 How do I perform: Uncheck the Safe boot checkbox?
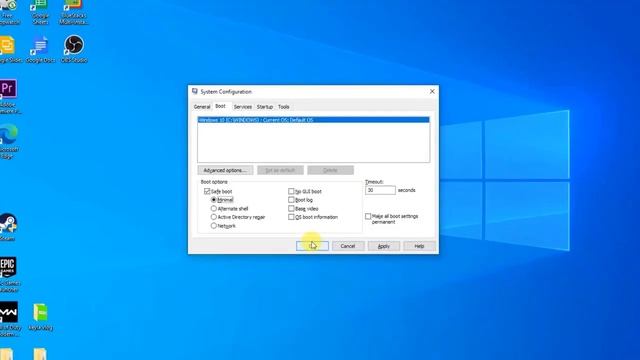(207, 191)
